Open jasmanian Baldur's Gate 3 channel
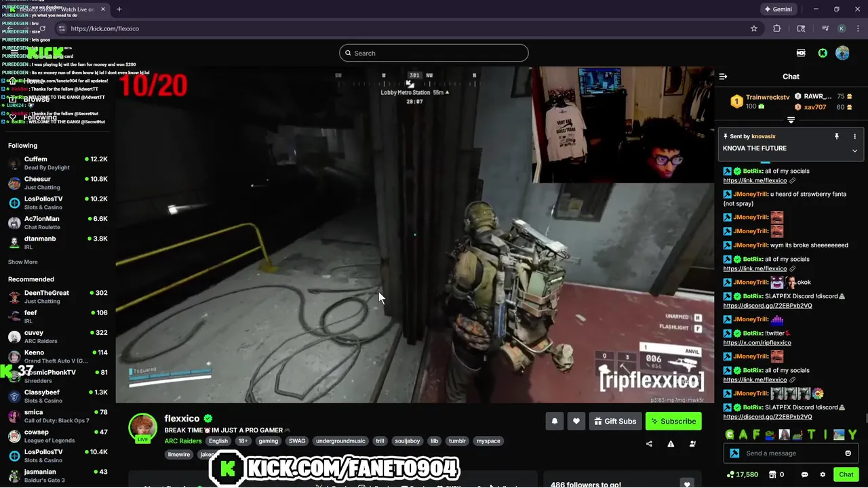 (x=58, y=476)
